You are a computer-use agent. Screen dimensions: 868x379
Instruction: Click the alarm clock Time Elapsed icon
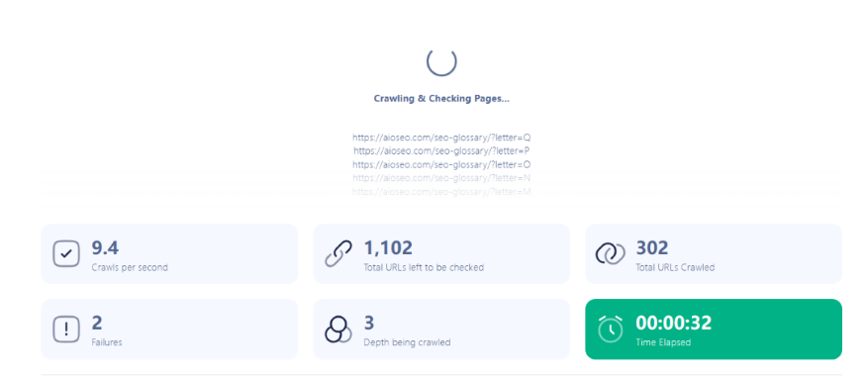click(x=611, y=329)
